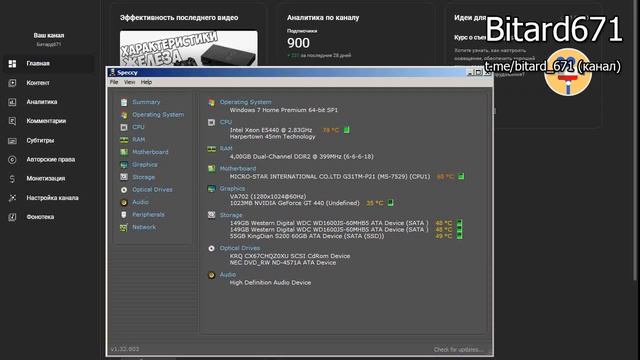Click the Комментарии sidebar icon

12,121
